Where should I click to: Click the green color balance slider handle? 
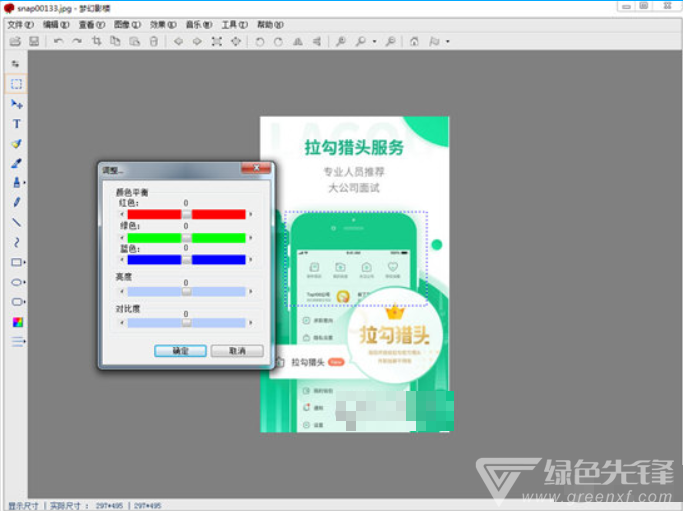coord(186,238)
